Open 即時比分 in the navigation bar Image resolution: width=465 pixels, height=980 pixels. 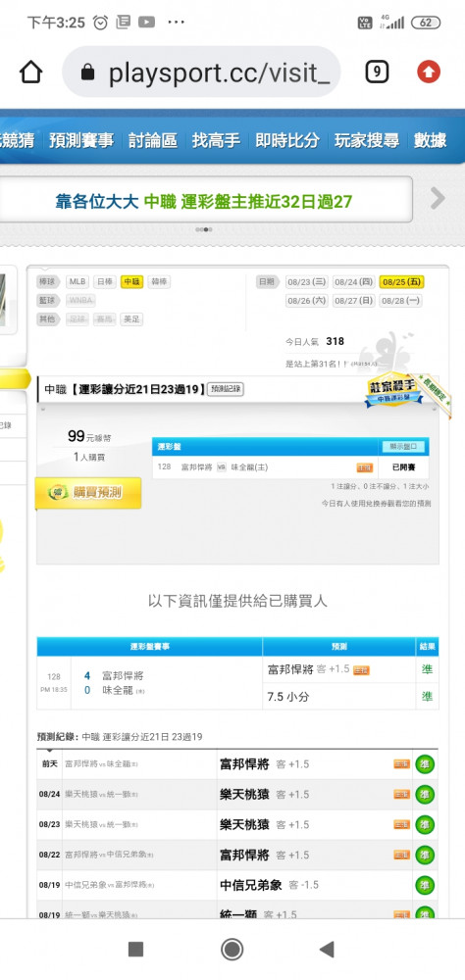[287, 140]
